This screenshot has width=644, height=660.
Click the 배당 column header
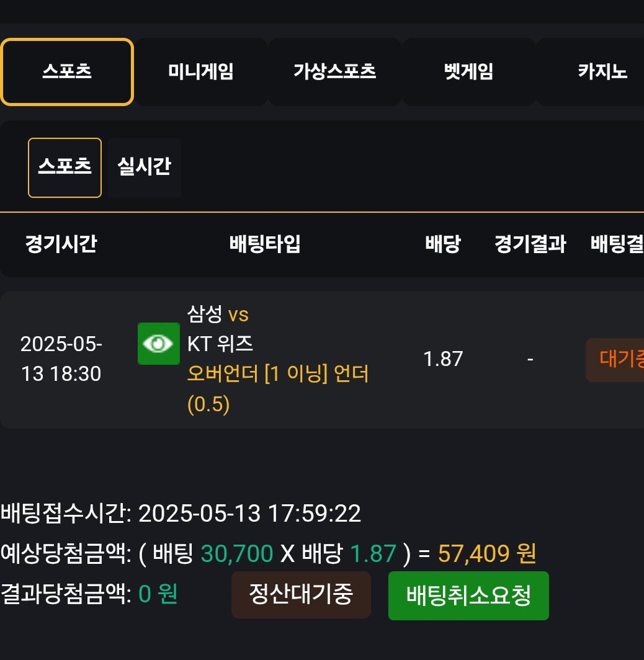point(443,244)
